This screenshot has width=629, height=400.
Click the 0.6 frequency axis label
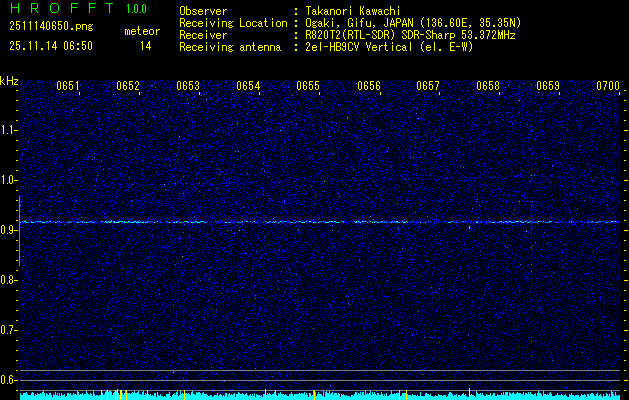9,379
